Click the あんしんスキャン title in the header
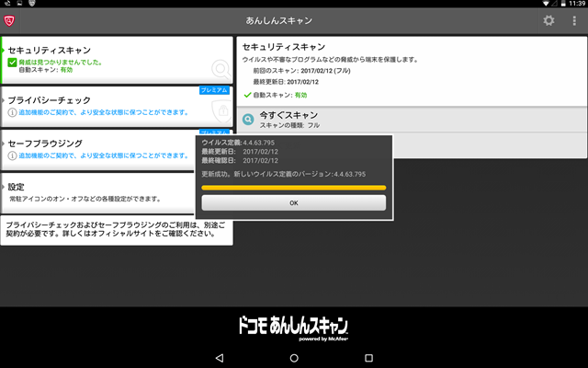Viewport: 588px width, 368px height. click(279, 20)
